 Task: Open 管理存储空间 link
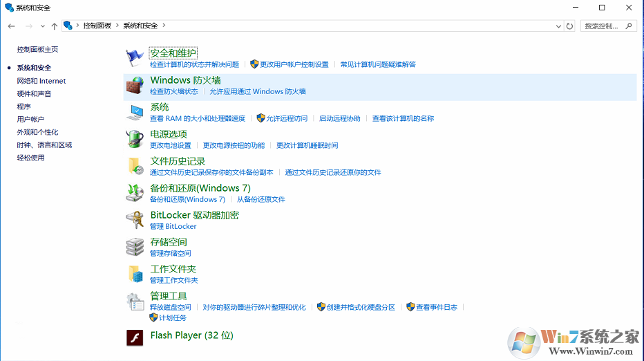(x=171, y=254)
